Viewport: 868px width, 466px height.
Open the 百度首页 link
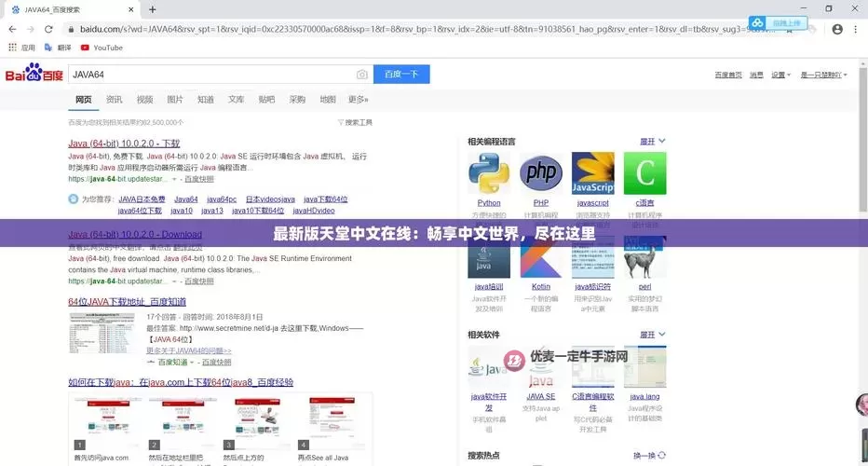point(728,75)
